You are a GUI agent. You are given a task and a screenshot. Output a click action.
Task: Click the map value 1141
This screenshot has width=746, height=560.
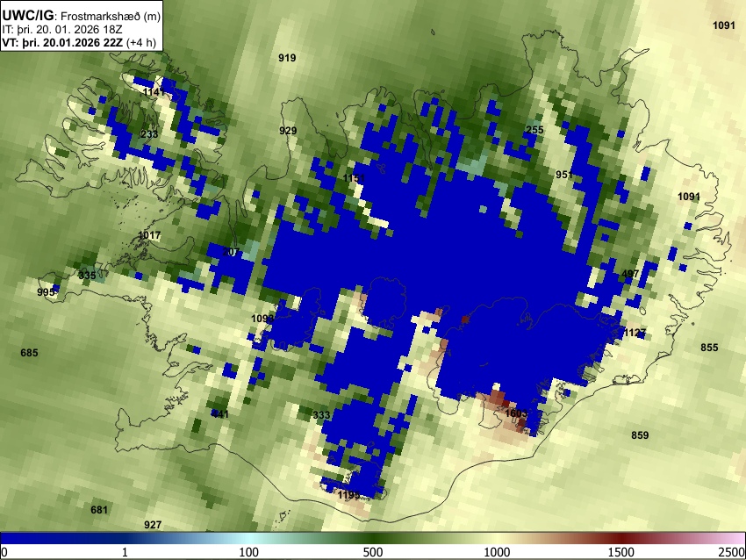[154, 92]
